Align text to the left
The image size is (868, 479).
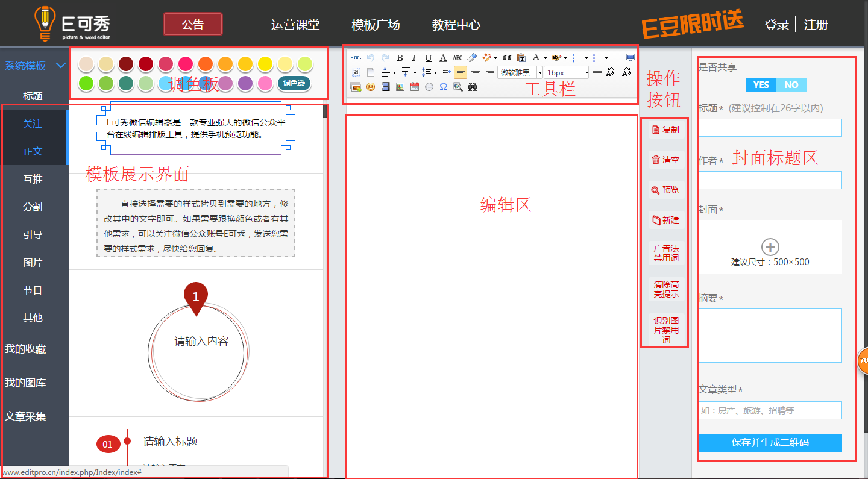point(461,72)
